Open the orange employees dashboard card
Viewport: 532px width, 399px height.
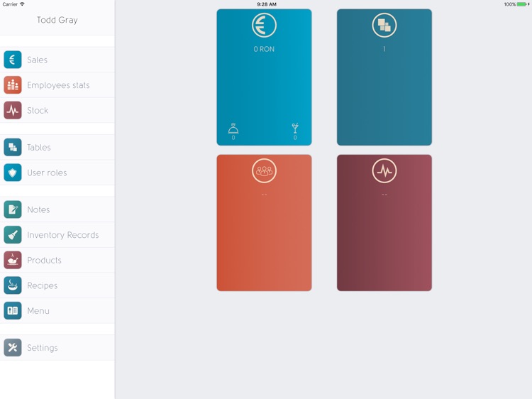coord(264,223)
